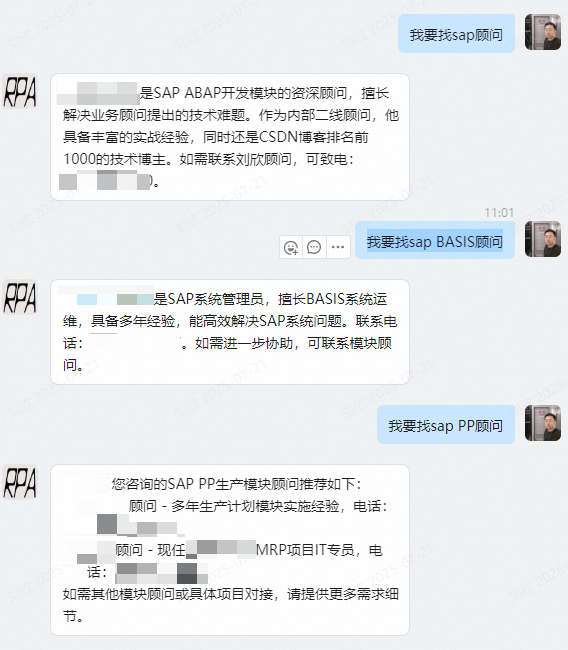Click the 11:01 message timestamp
The image size is (568, 650).
499,212
